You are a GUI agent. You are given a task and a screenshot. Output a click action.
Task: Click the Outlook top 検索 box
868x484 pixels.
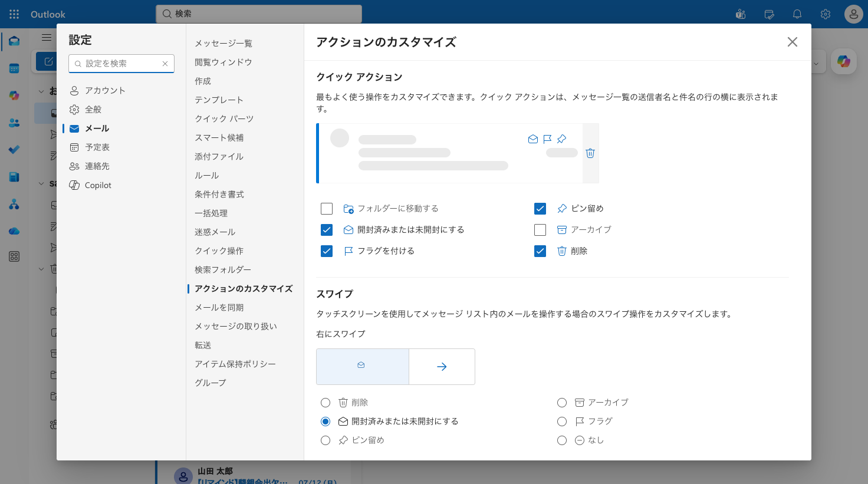259,14
